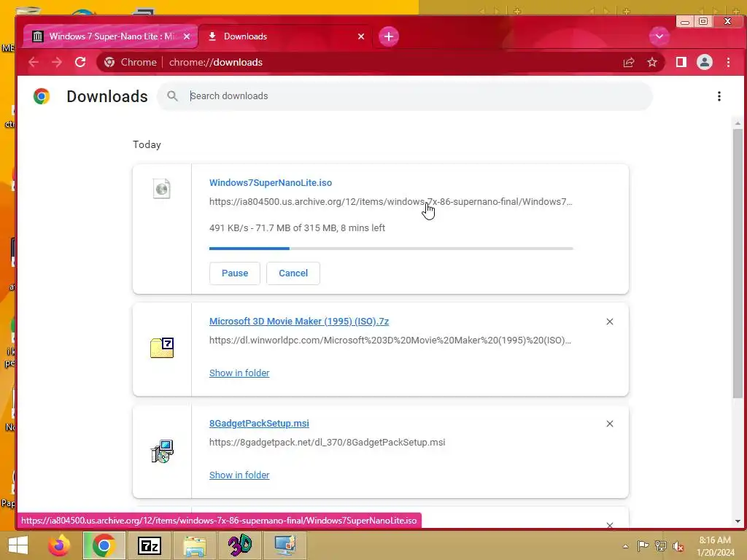Screen dimensions: 747x560
Task: Click the muted volume tray icon
Action: pyautogui.click(x=678, y=546)
